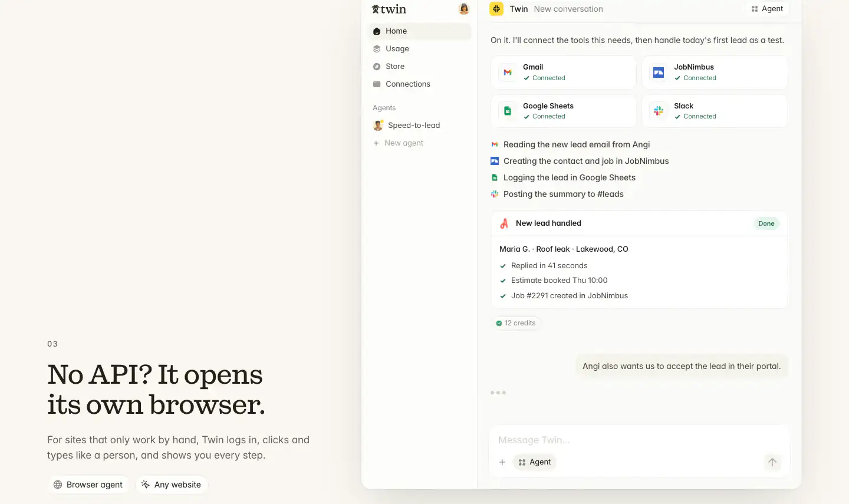
Task: Open the Google Sheets connection card
Action: (x=563, y=111)
